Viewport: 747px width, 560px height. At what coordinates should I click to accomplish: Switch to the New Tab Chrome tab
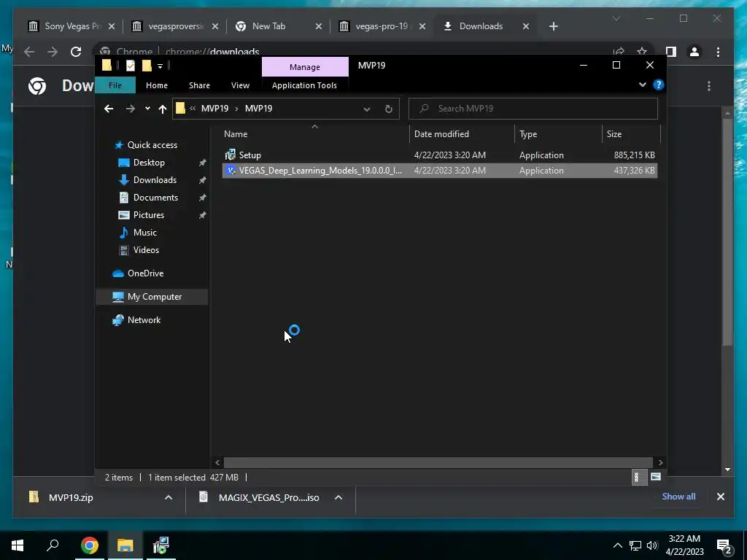click(x=279, y=26)
